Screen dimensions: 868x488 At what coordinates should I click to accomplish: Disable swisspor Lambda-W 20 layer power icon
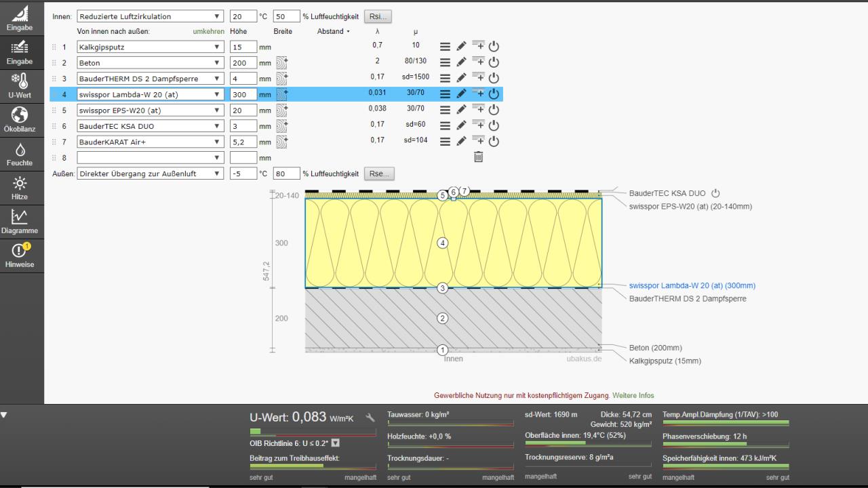pos(494,94)
